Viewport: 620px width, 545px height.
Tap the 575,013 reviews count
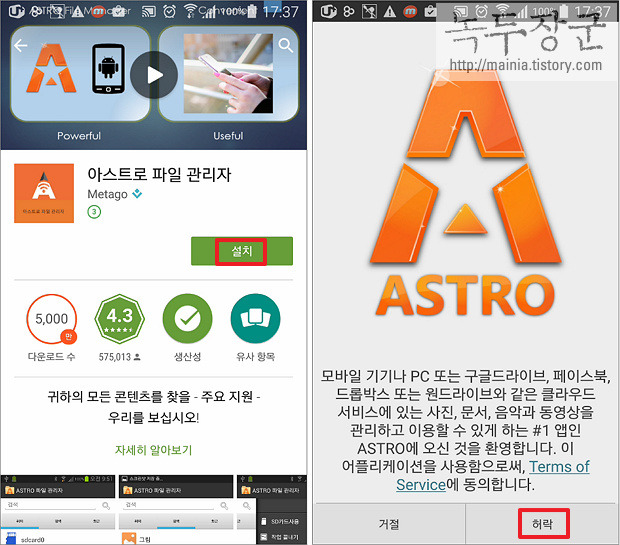(x=119, y=357)
